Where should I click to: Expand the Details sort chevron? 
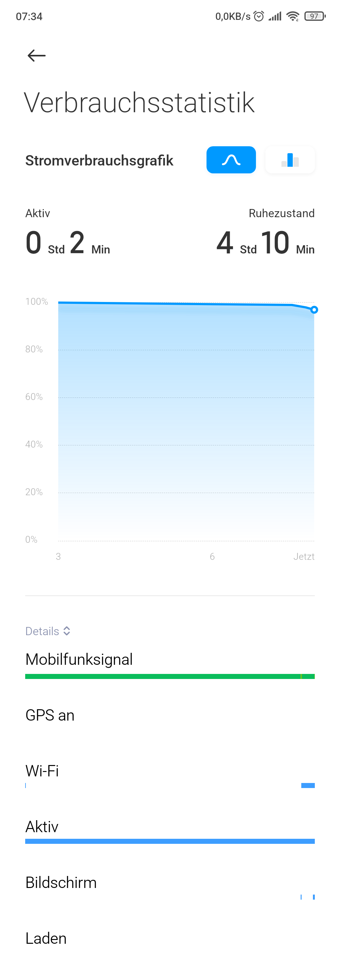pyautogui.click(x=67, y=631)
